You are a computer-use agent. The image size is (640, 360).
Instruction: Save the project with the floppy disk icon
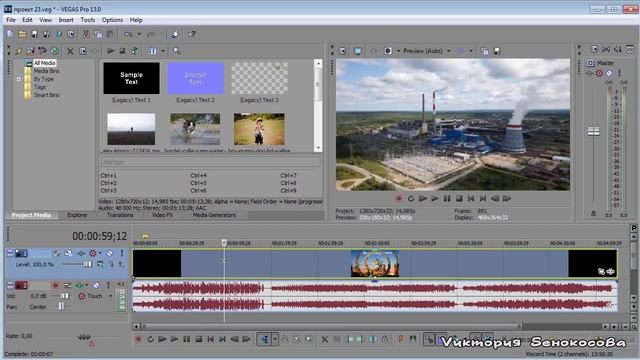(34, 34)
